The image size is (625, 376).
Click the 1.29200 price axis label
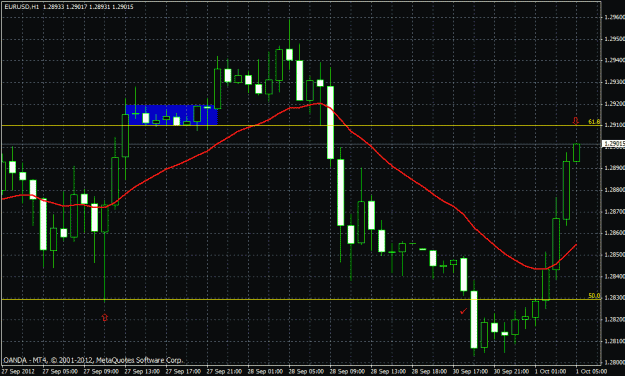click(614, 104)
